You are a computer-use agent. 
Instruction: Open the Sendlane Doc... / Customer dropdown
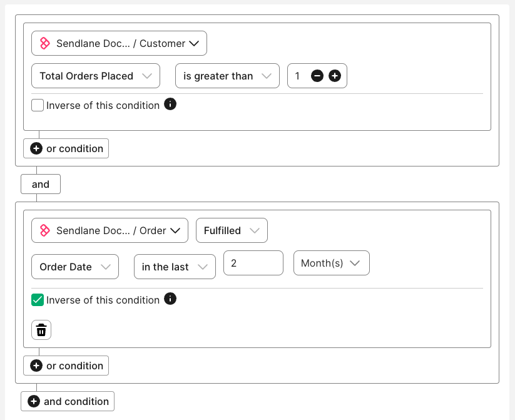119,43
